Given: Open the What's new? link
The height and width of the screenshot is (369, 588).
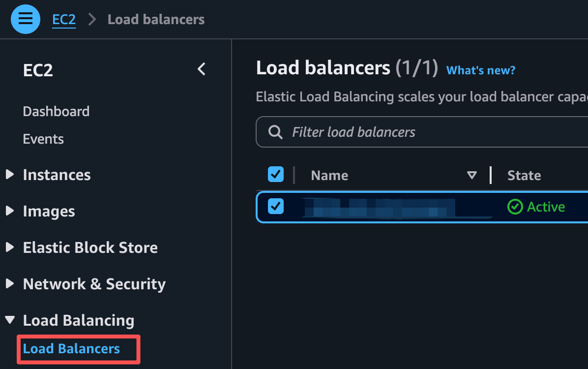Looking at the screenshot, I should click(481, 70).
